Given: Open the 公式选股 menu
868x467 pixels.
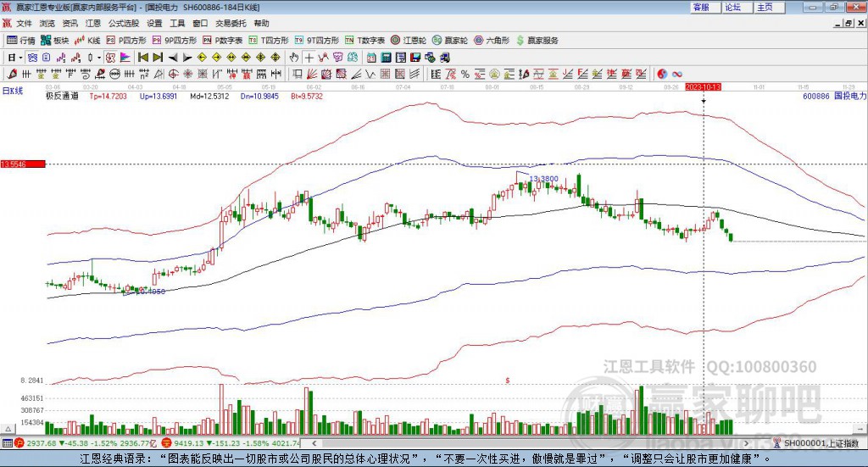Looking at the screenshot, I should click(123, 23).
